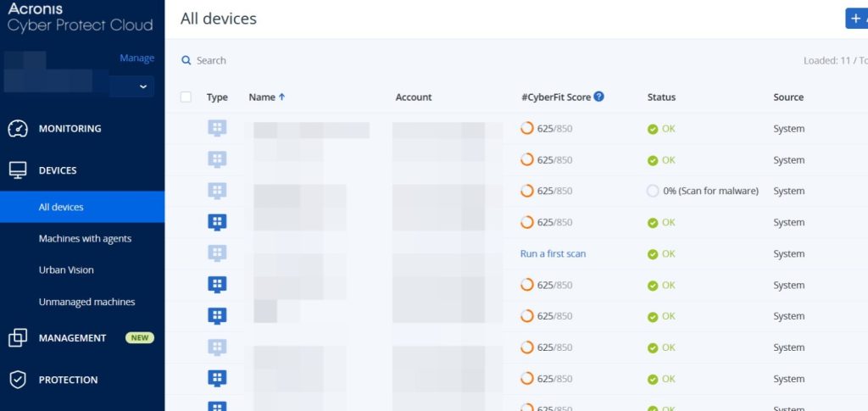This screenshot has width=868, height=411.
Task: Focus the Search input field
Action: (x=211, y=60)
